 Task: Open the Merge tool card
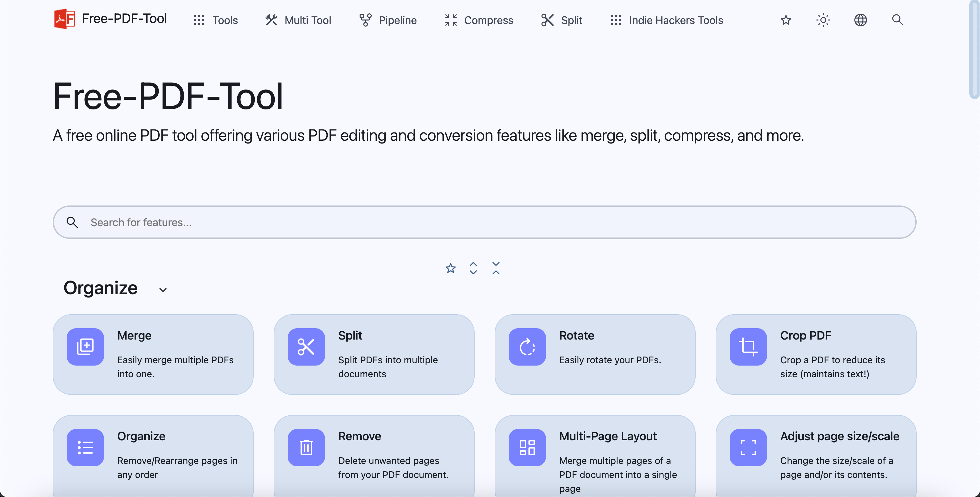tap(153, 354)
